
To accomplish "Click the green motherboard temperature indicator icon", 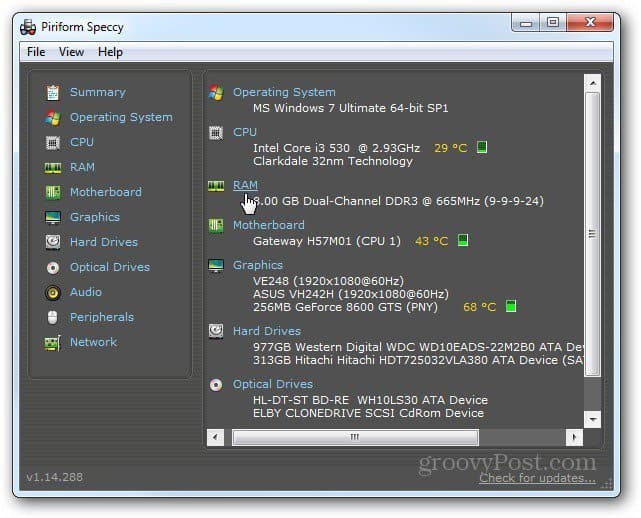I will (463, 240).
